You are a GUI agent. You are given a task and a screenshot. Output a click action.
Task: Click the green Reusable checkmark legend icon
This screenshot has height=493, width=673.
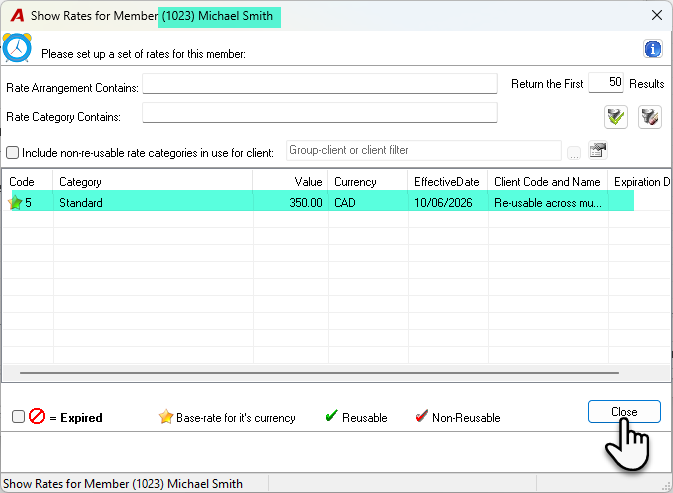pyautogui.click(x=331, y=415)
